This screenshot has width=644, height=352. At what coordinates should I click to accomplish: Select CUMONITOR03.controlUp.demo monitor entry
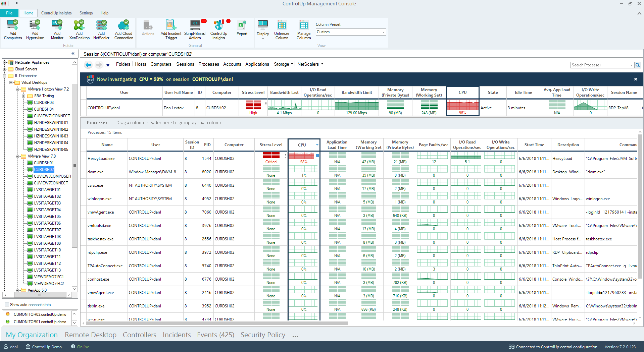pyautogui.click(x=40, y=314)
